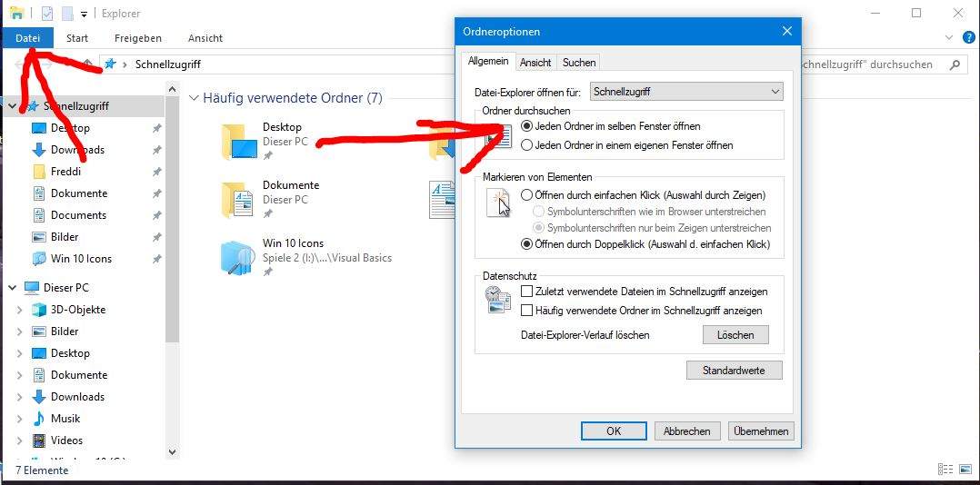Click the Win 10 Icons folder icon
This screenshot has height=485, width=980.
pos(237,257)
